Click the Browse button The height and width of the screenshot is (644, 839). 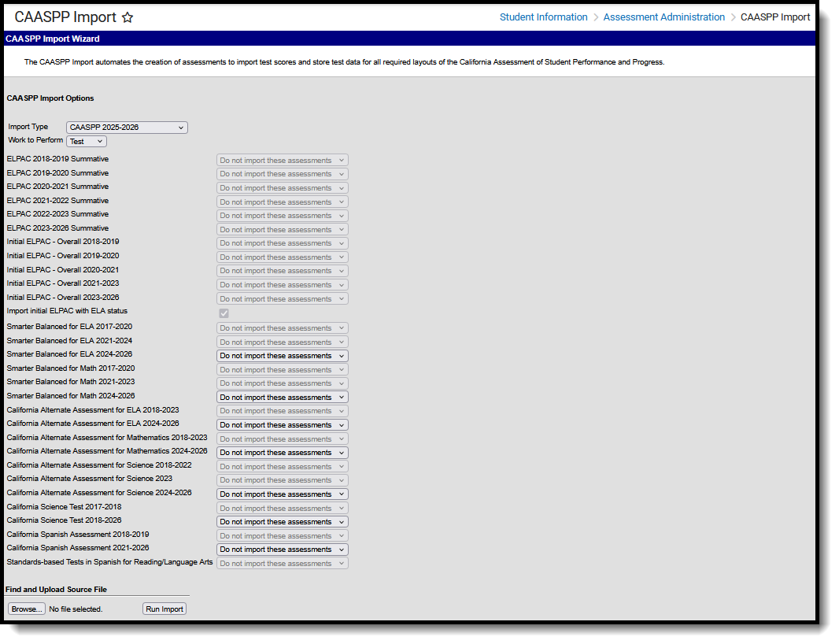tap(27, 609)
